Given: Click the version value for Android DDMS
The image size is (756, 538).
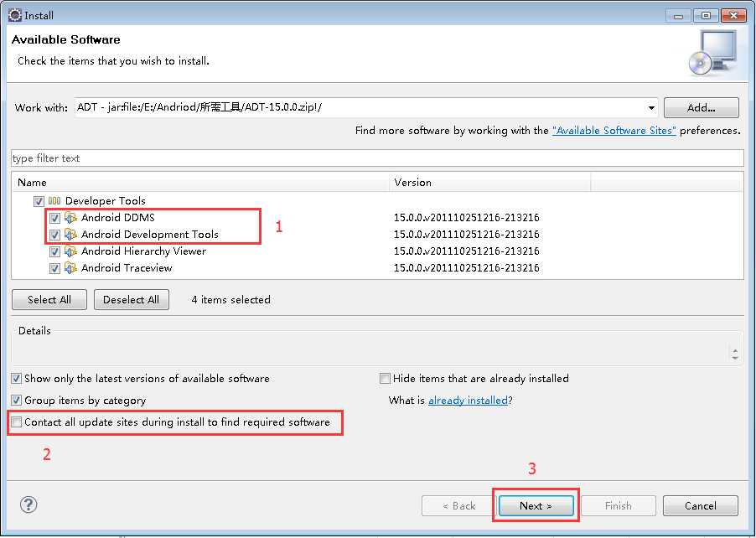Looking at the screenshot, I should [466, 218].
